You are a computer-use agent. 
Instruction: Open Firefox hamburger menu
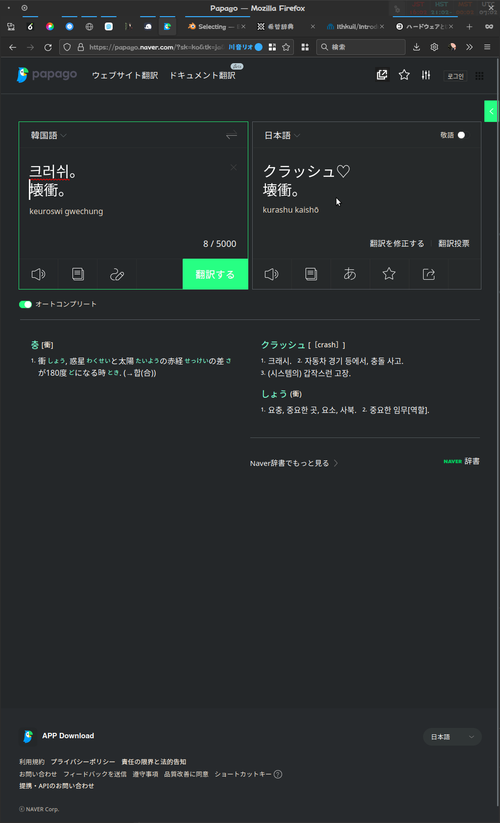(x=487, y=47)
